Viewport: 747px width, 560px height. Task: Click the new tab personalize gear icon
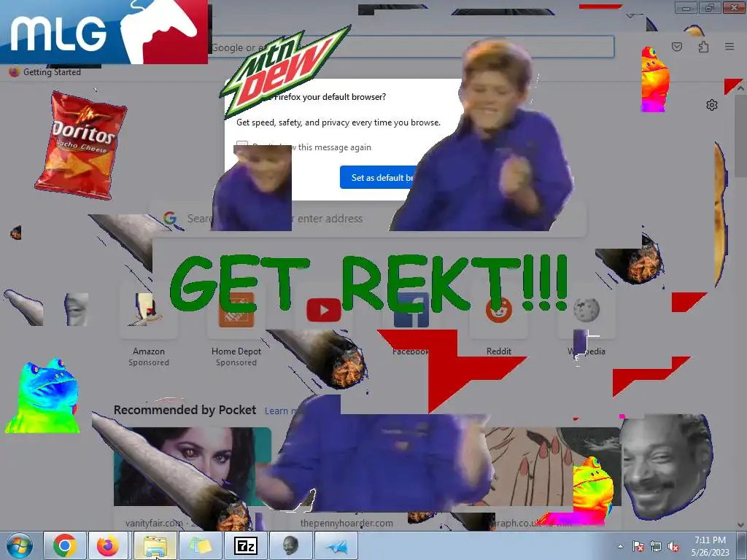712,105
